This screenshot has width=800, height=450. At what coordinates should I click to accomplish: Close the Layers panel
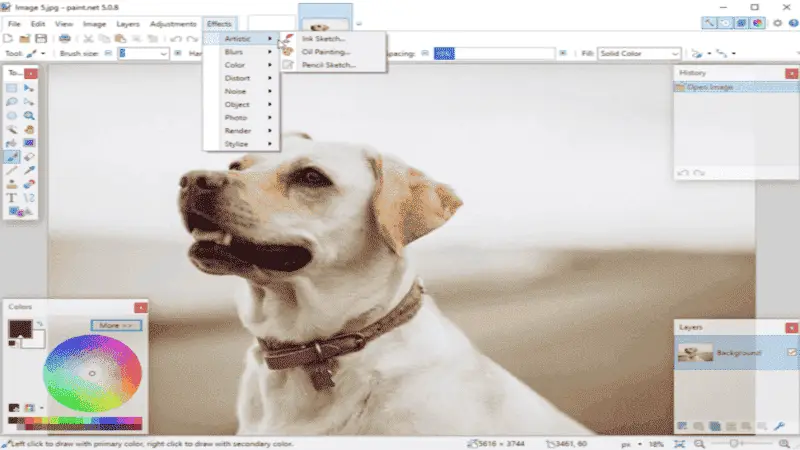792,328
